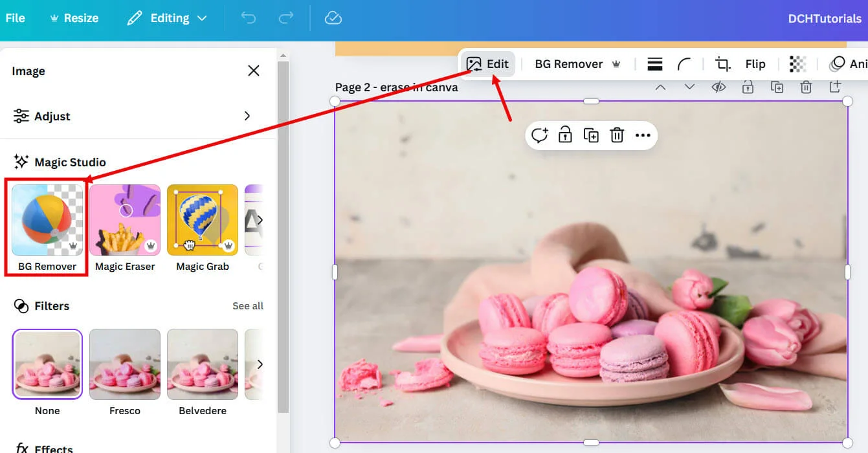Open more options ellipsis menu
Image resolution: width=868 pixels, height=453 pixels.
(x=643, y=135)
